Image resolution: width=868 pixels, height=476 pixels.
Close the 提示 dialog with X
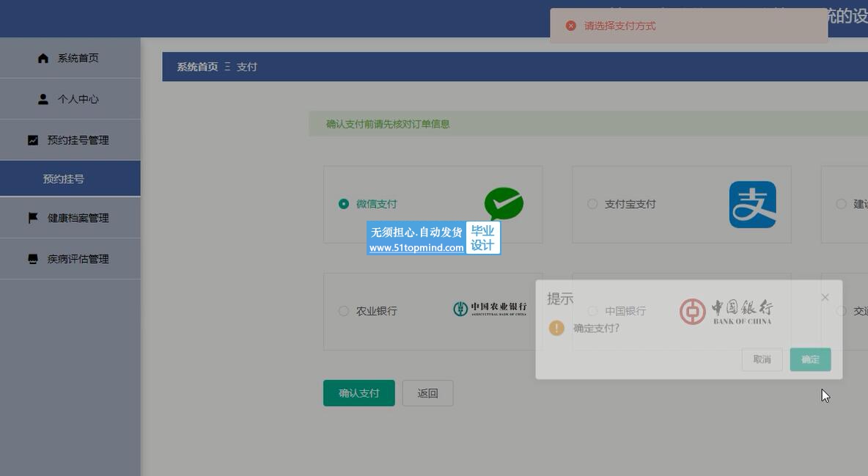825,298
